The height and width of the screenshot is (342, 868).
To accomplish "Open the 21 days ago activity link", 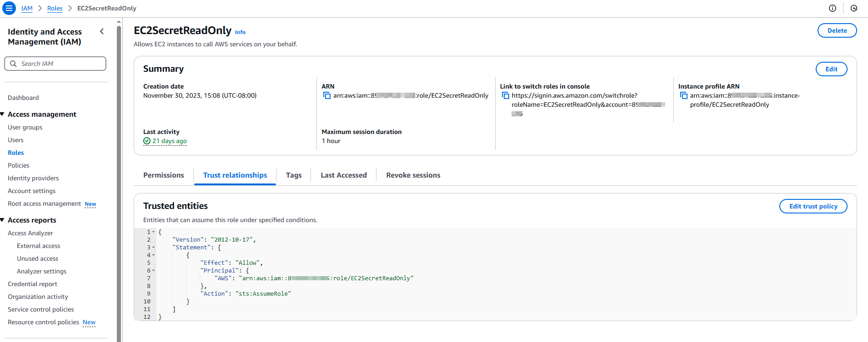I will (x=170, y=141).
